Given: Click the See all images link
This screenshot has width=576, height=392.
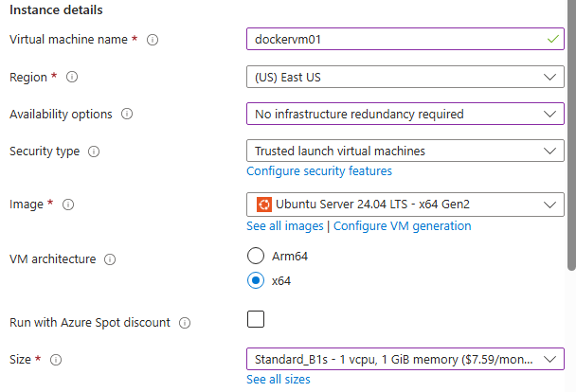Looking at the screenshot, I should coord(284,226).
